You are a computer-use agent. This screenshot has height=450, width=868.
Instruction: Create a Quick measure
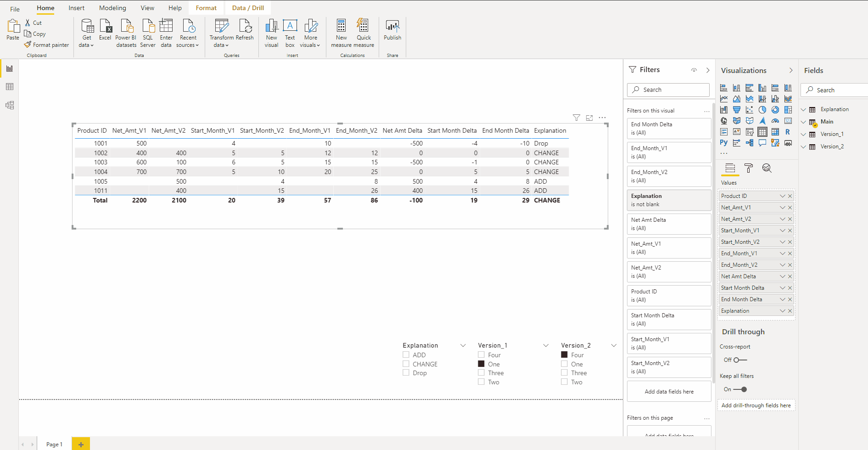(x=364, y=33)
